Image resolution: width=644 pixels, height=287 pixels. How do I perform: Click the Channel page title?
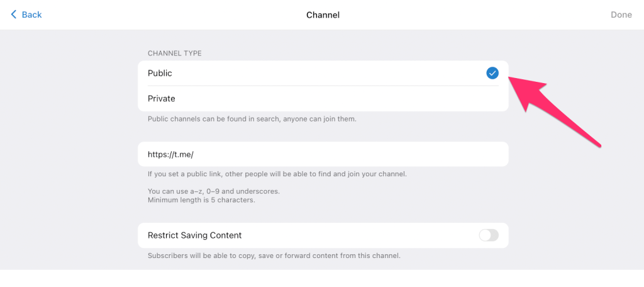(323, 14)
